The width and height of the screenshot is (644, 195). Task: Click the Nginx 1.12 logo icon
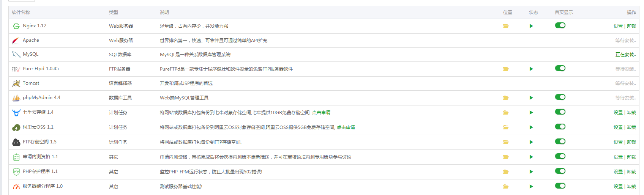pos(16,26)
